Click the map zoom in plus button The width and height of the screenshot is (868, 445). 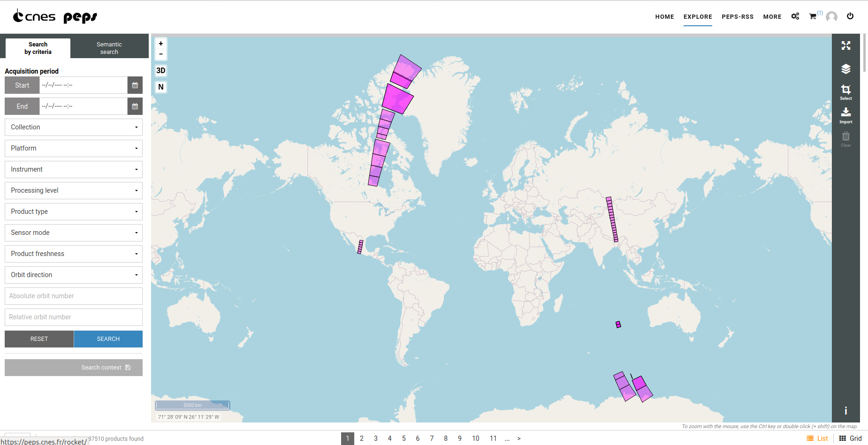(161, 44)
